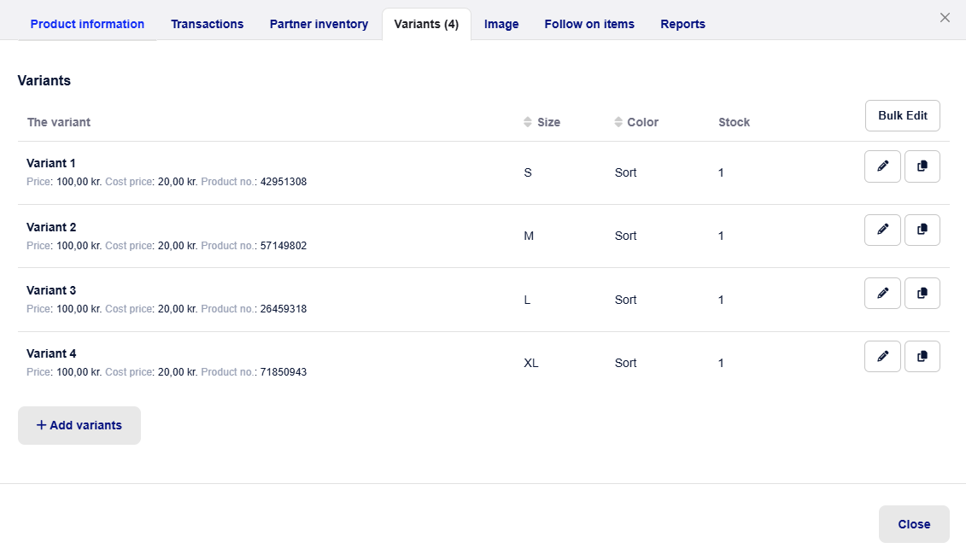Duplicate Variant 4 using the copy icon
Screen dimensions: 966x560
pos(922,356)
